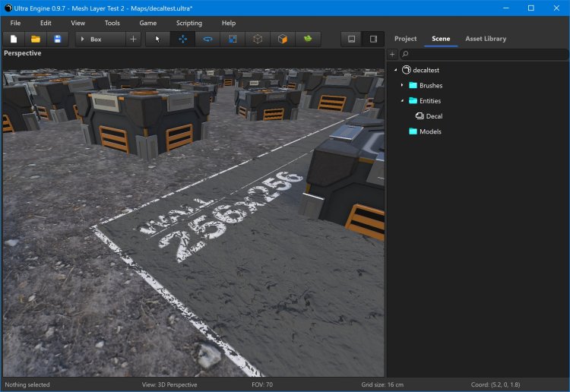Screen dimensions: 570x392
Task: Click the New file icon
Action: 14,39
